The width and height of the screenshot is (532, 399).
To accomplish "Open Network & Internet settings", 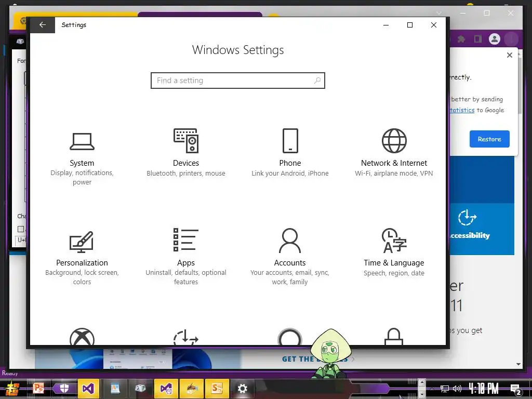I will tap(394, 153).
